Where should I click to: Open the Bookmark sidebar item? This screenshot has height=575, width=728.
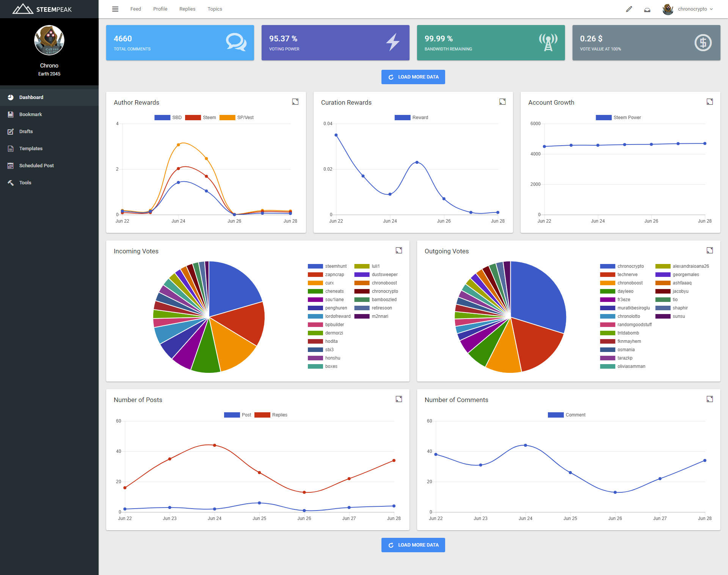click(x=30, y=114)
